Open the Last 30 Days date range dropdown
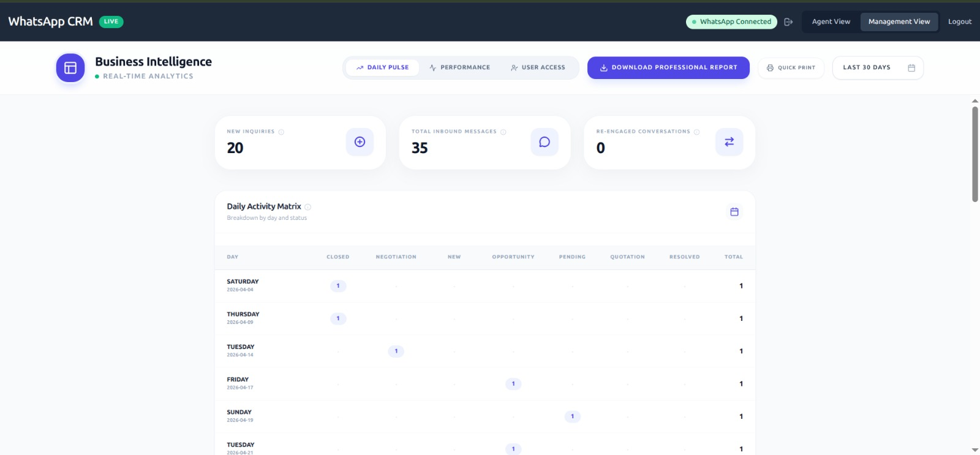This screenshot has width=980, height=455. coord(878,68)
